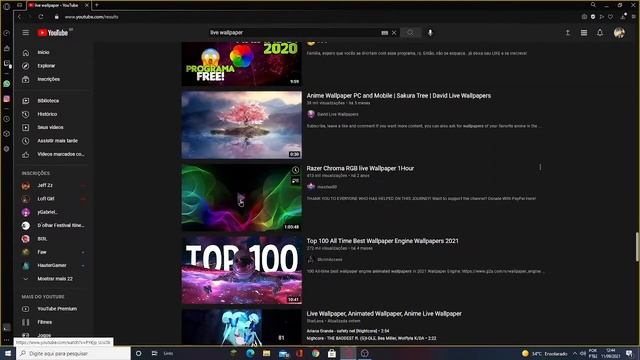Open a new tab with the plus button
This screenshot has width=640, height=360.
(x=97, y=5)
